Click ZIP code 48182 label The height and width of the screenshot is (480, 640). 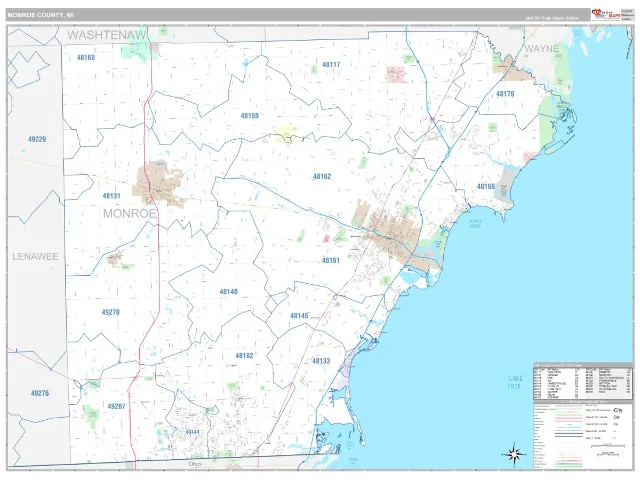point(244,356)
